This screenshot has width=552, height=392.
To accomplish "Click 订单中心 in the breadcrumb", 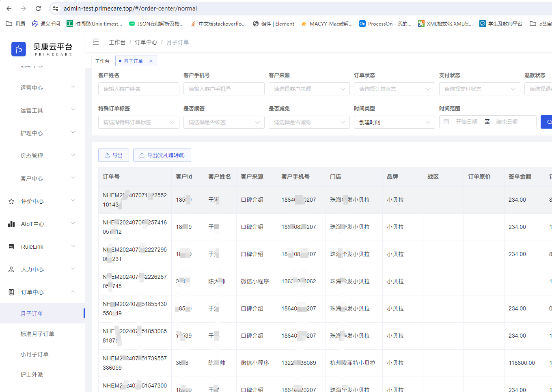I will point(146,42).
